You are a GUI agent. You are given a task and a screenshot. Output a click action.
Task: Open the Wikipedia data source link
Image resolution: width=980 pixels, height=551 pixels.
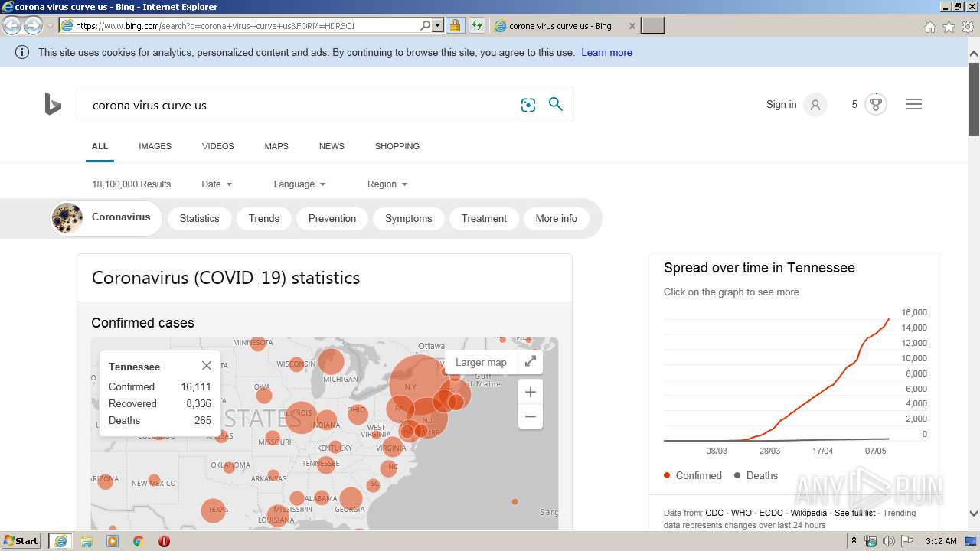808,513
